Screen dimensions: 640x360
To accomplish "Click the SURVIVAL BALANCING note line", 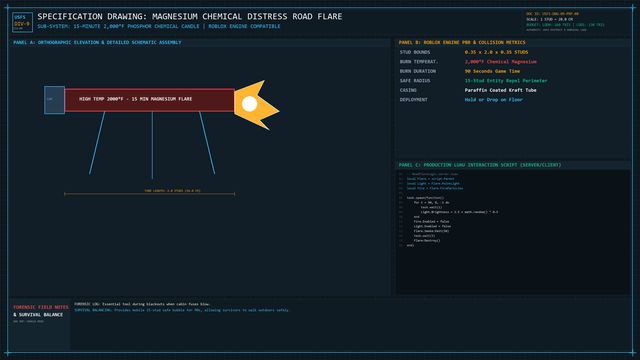I will (182, 310).
